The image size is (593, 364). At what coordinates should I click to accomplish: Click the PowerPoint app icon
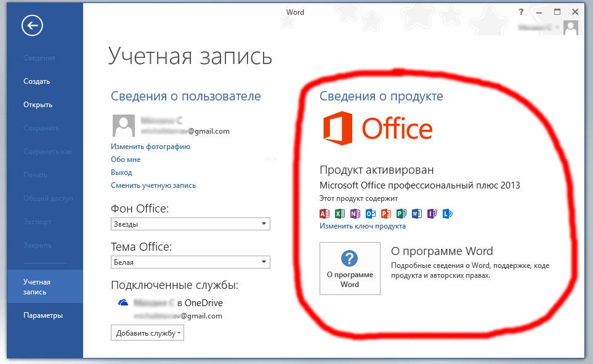tap(385, 214)
